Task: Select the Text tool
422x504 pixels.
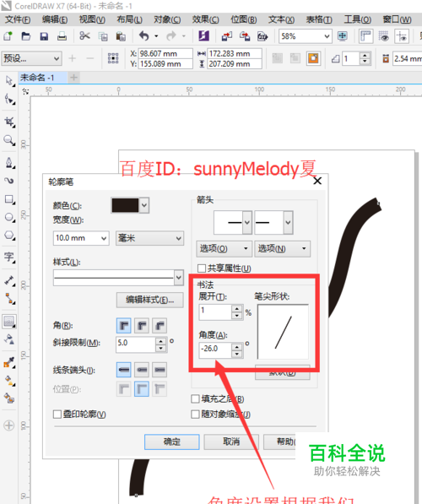Action: click(9, 257)
